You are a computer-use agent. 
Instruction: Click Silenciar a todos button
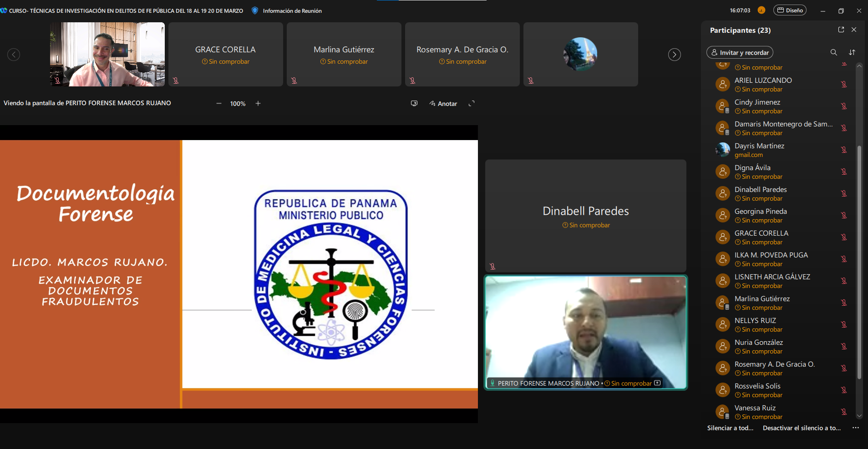[x=730, y=428]
